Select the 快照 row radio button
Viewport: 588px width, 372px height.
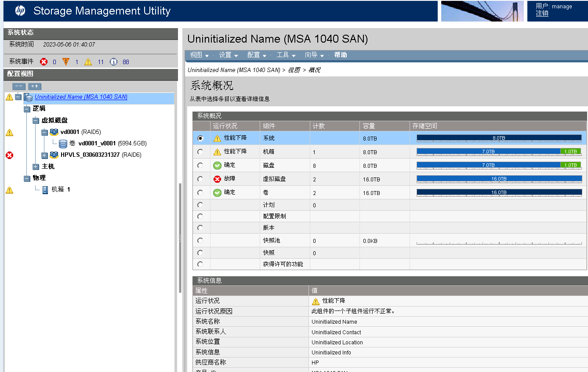coord(200,253)
